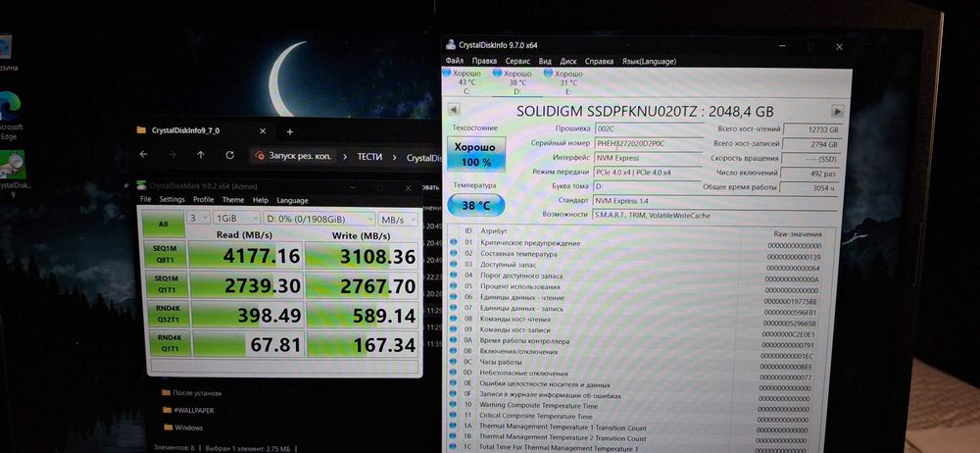Click Запуск рез. коп. breadcrumb in Explorer
The image size is (980, 453).
[300, 156]
